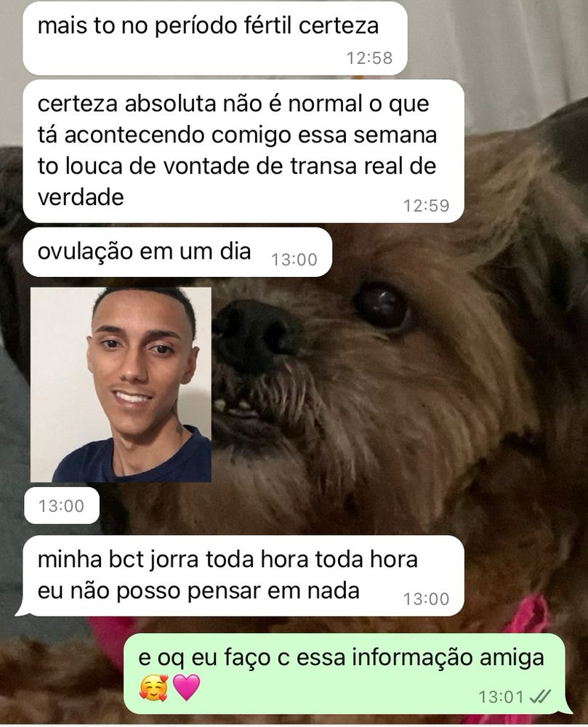Image resolution: width=588 pixels, height=727 pixels.
Task: Tap the 12:58 timestamp
Action: 369,58
